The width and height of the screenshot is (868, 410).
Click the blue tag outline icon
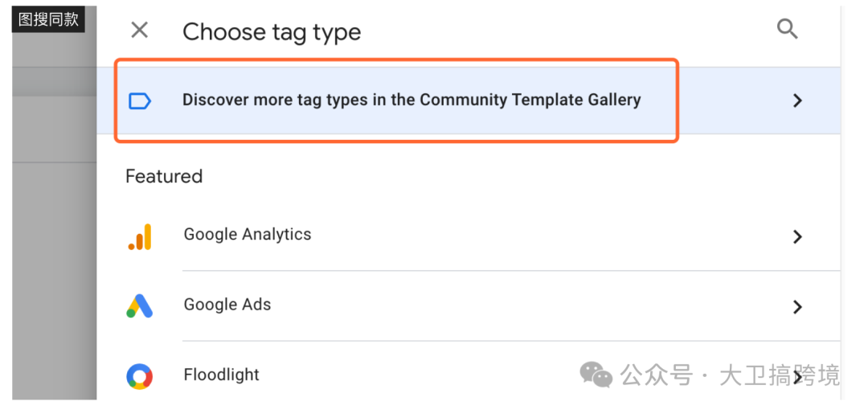pyautogui.click(x=140, y=100)
